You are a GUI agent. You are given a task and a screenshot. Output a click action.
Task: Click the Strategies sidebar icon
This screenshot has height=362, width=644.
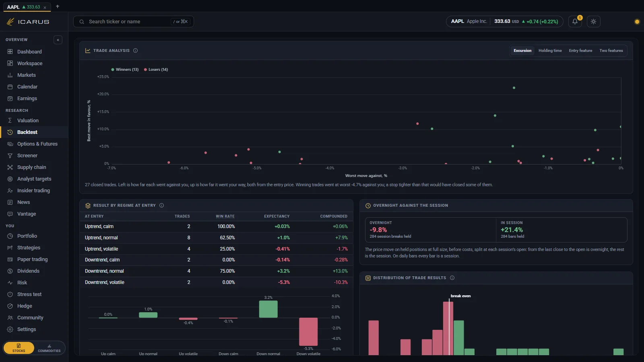[10, 248]
